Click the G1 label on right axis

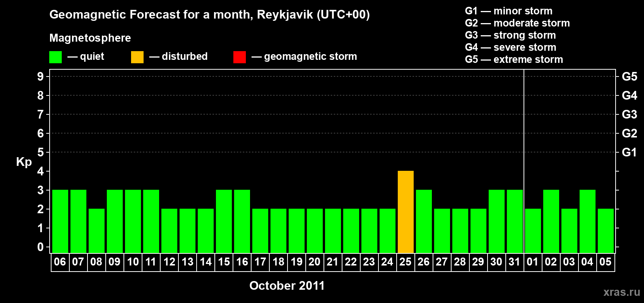(630, 152)
